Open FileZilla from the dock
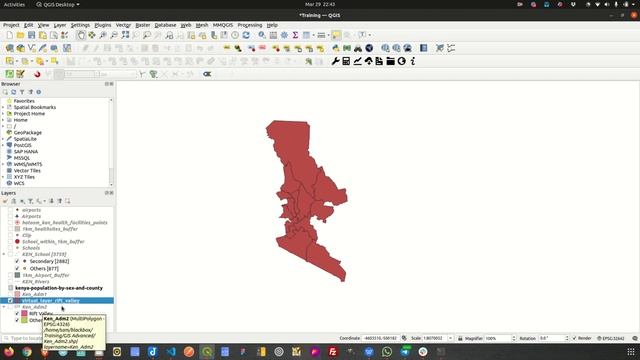 (x=333, y=351)
